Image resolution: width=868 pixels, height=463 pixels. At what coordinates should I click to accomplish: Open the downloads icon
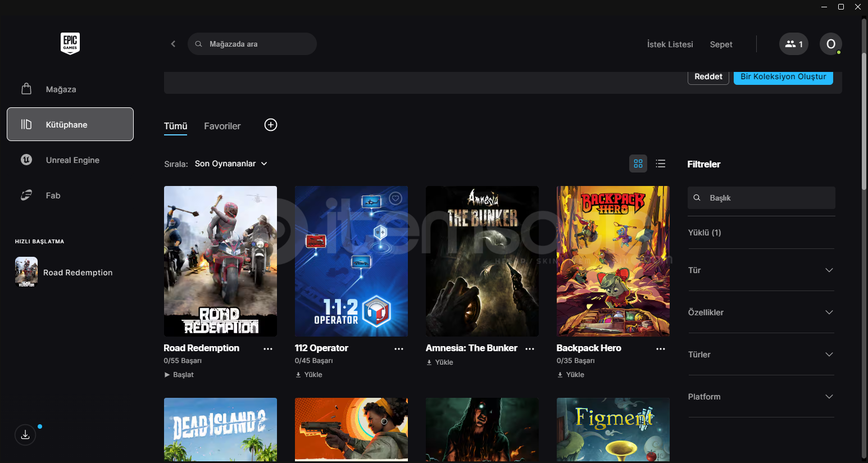coord(25,435)
